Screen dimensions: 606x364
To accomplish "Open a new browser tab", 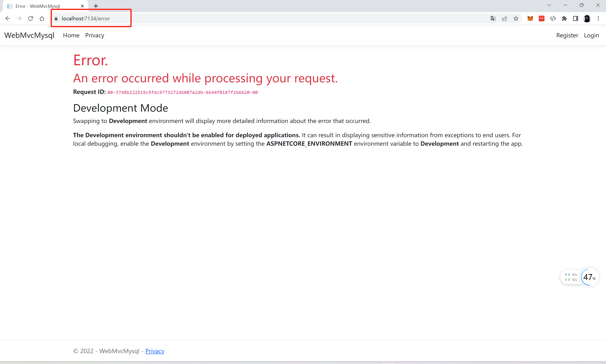I will (x=96, y=6).
